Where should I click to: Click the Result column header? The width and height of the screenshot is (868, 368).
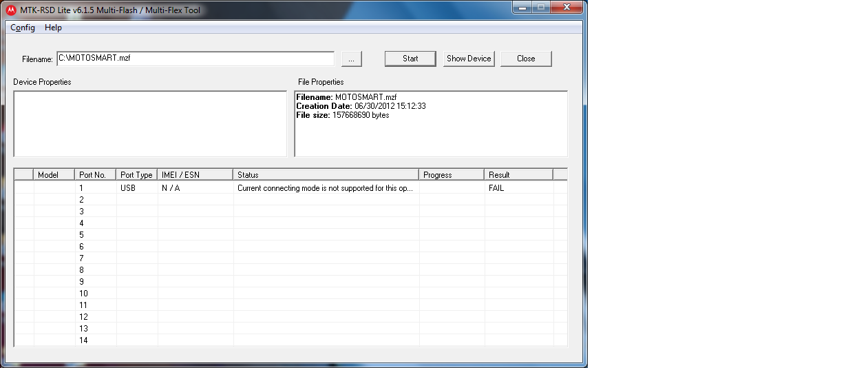(519, 175)
